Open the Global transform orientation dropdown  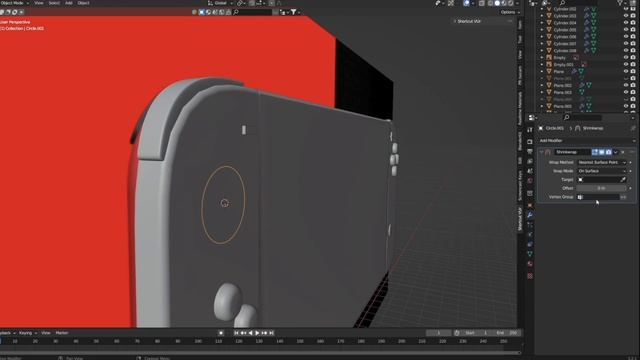(220, 3)
